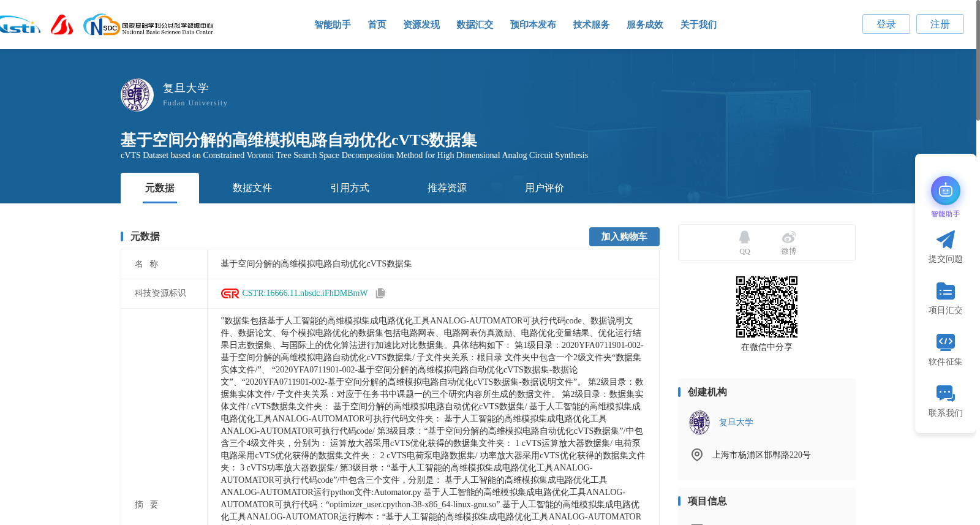This screenshot has width=980, height=525.
Task: Click the 在微信中分享 caption
Action: (767, 347)
